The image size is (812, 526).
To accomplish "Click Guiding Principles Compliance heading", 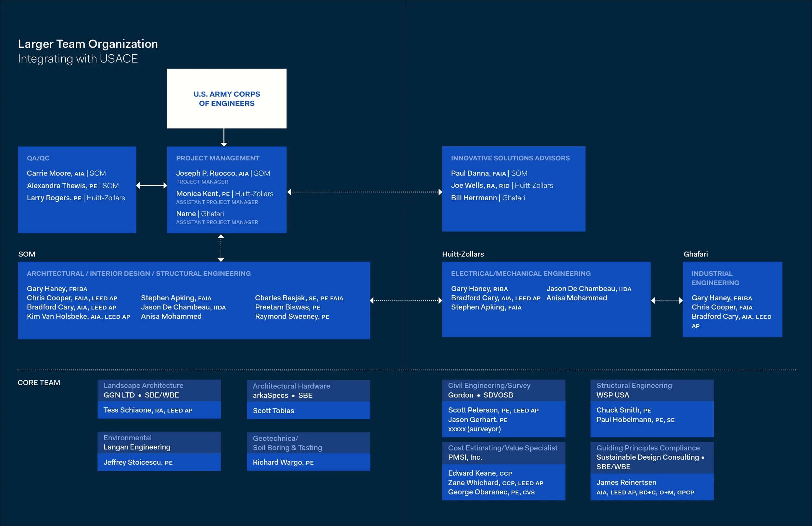I will point(648,448).
